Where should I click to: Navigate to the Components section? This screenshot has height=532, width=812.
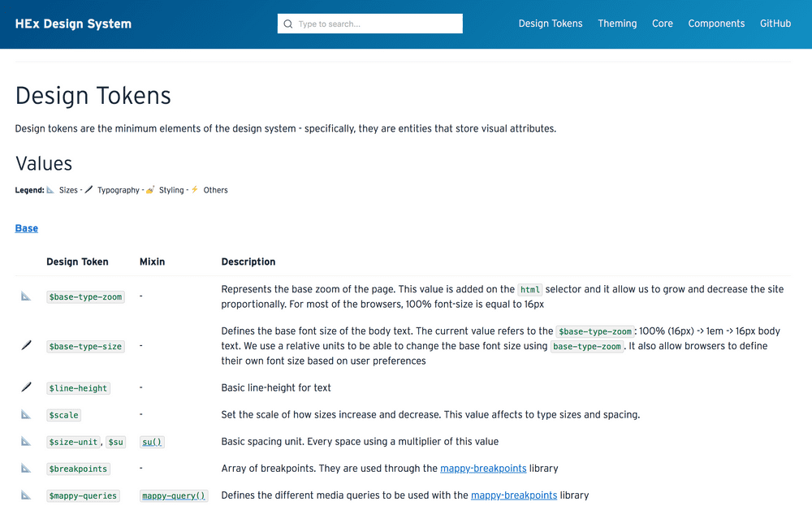(716, 24)
